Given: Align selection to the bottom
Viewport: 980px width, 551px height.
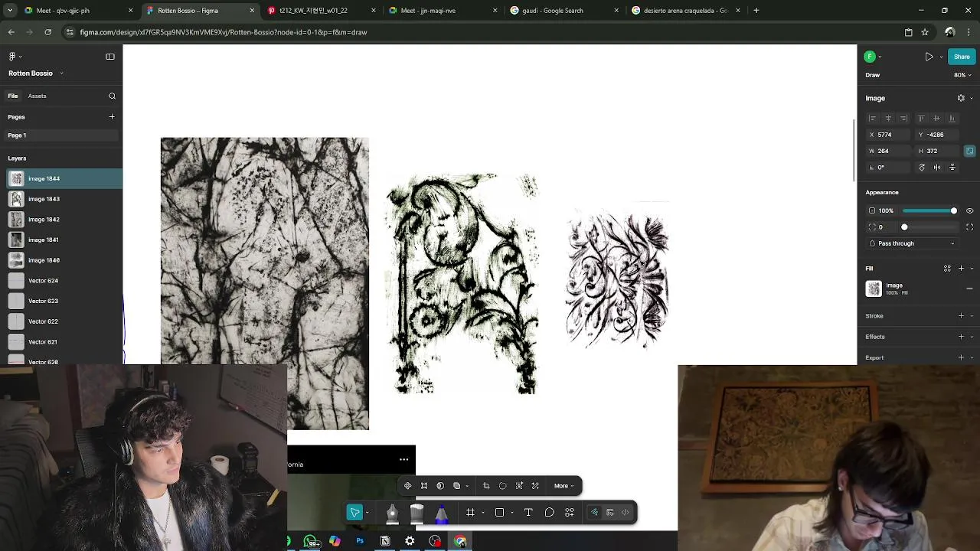Looking at the screenshot, I should coord(952,119).
